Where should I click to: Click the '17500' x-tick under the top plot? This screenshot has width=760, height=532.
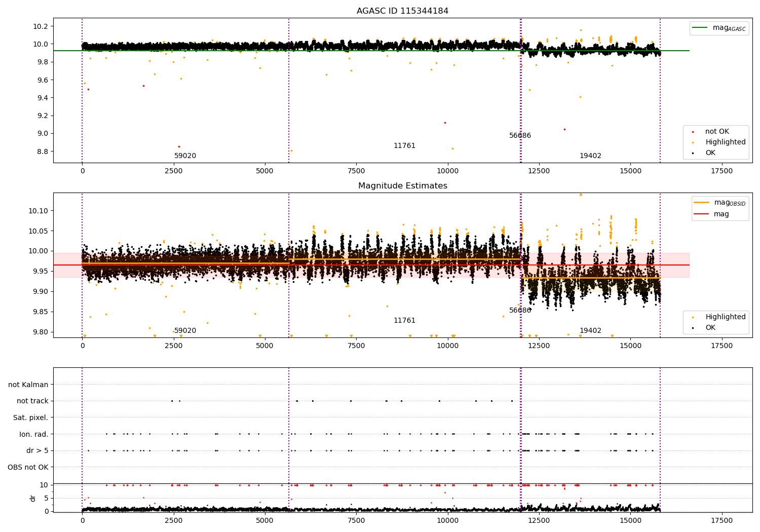click(x=721, y=171)
